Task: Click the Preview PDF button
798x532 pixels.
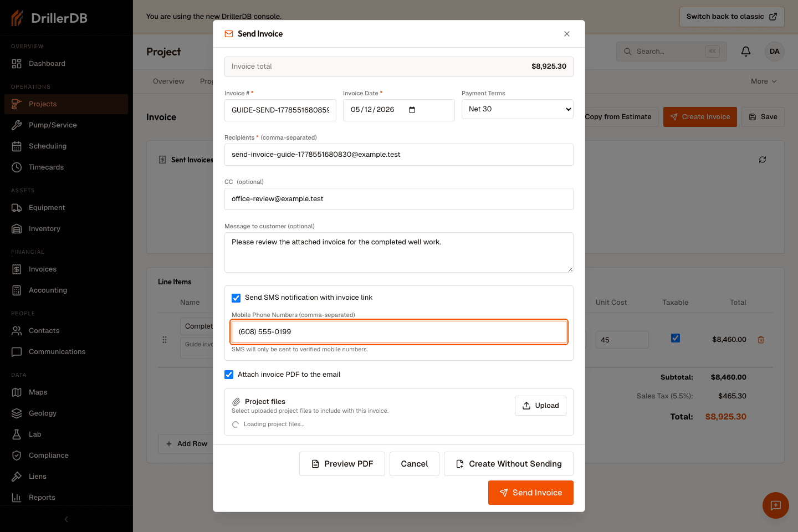Action: [x=342, y=464]
